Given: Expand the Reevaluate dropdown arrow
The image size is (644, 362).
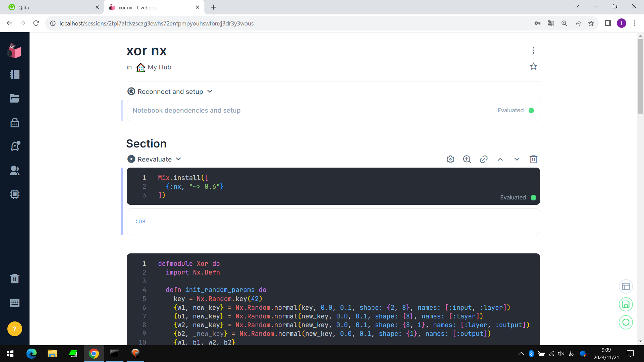Looking at the screenshot, I should (178, 159).
